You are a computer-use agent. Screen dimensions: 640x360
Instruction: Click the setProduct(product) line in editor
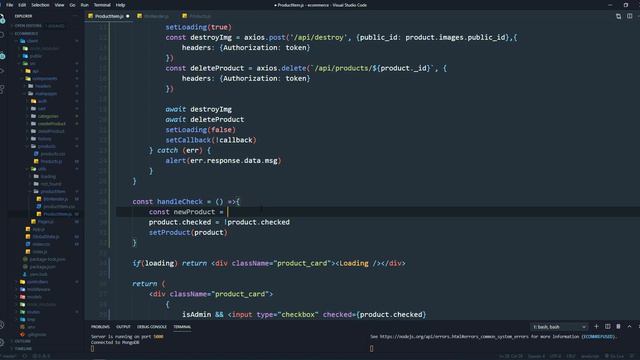pyautogui.click(x=188, y=232)
